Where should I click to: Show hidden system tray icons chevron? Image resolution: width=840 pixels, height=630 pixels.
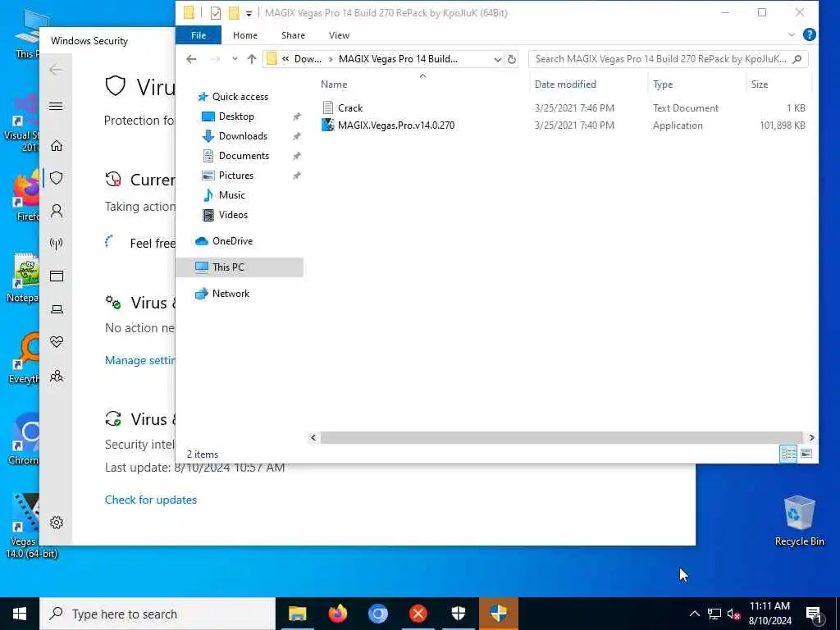694,614
